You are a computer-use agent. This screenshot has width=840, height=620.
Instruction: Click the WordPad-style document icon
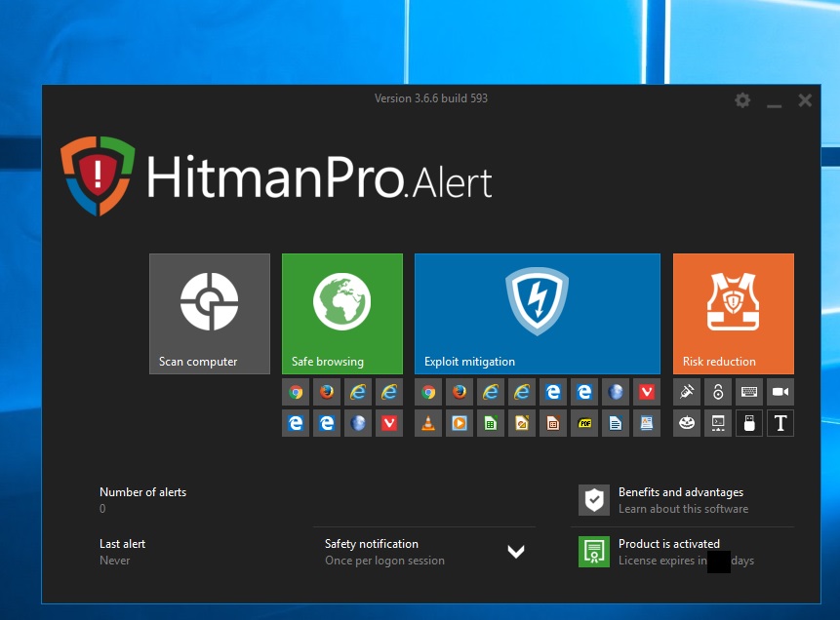click(647, 423)
